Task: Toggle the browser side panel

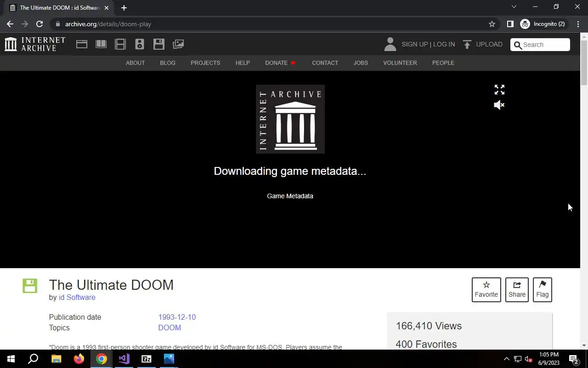Action: coord(510,24)
